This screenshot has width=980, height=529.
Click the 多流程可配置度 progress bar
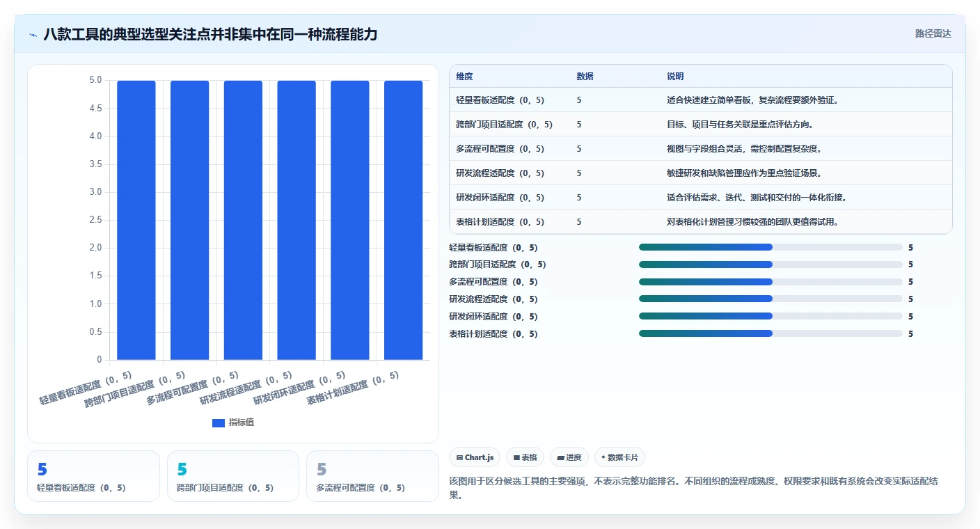[770, 282]
